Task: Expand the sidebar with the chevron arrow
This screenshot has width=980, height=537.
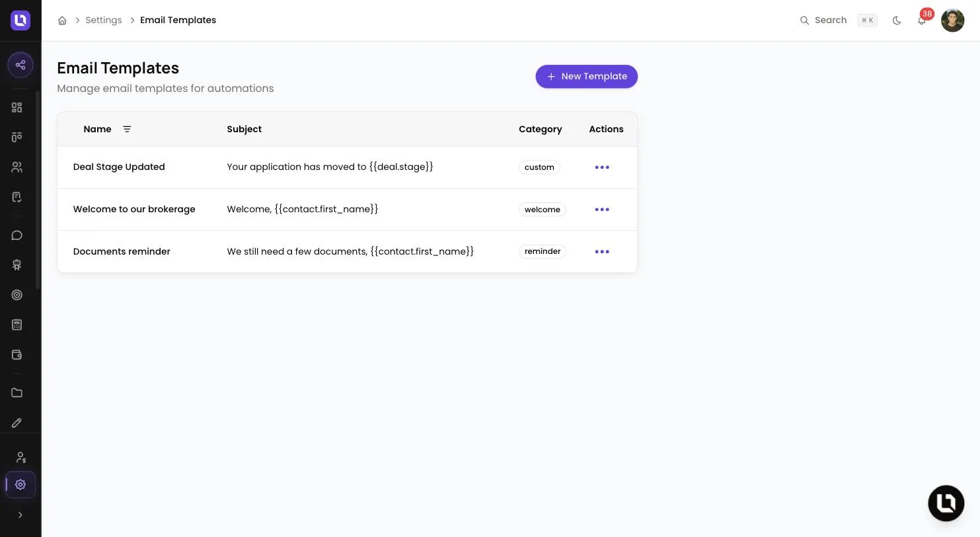Action: coord(20,515)
